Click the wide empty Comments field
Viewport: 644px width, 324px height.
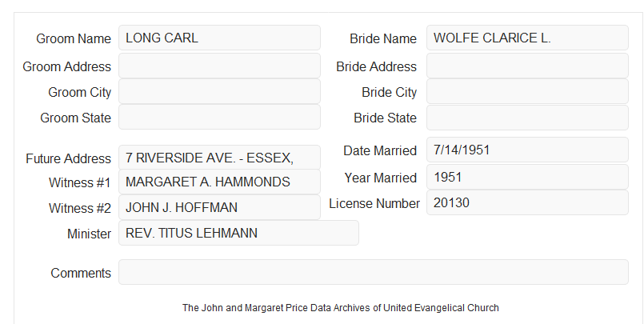[374, 272]
